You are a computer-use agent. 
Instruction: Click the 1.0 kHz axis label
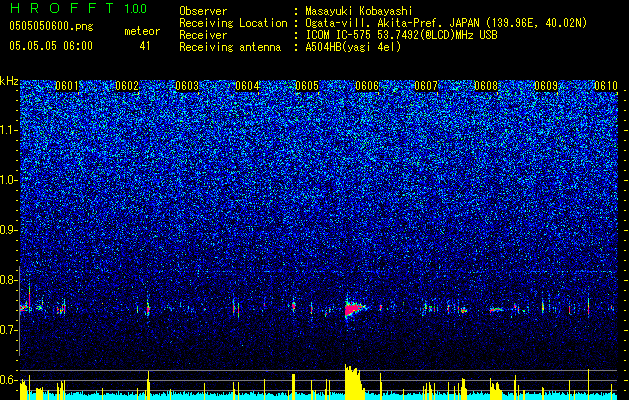click(9, 180)
